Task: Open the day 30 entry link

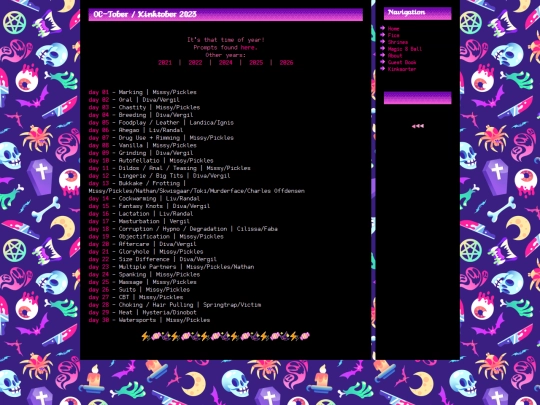Action: pyautogui.click(x=98, y=320)
